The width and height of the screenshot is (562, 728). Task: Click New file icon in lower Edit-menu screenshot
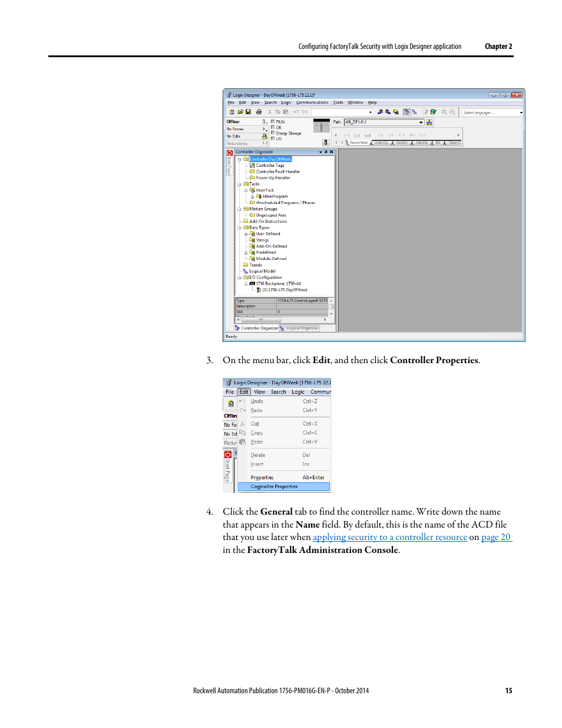[x=230, y=404]
